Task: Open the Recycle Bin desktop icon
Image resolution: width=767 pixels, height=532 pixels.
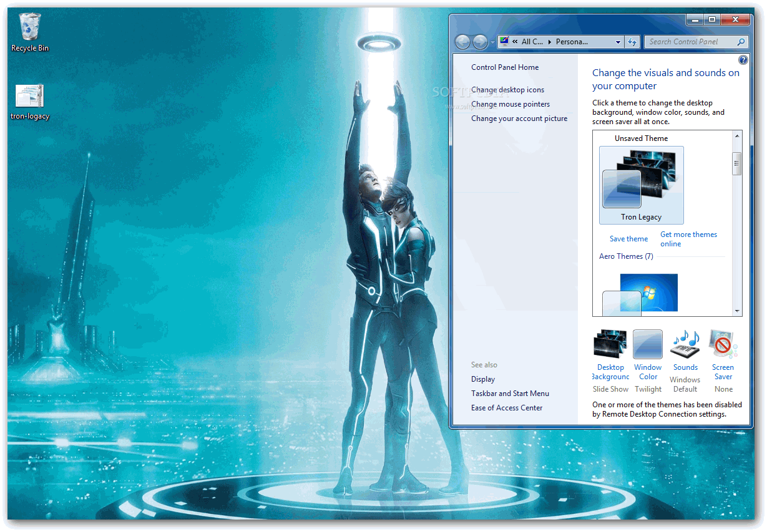Action: [30, 32]
